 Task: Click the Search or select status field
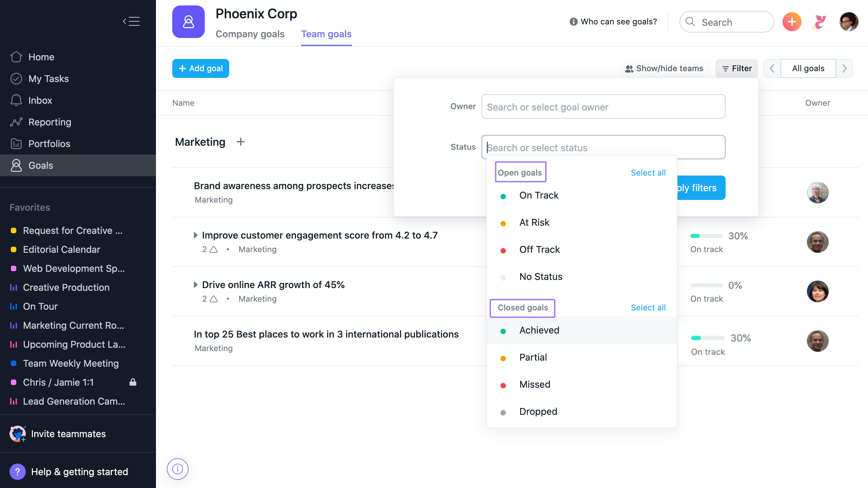pos(603,147)
